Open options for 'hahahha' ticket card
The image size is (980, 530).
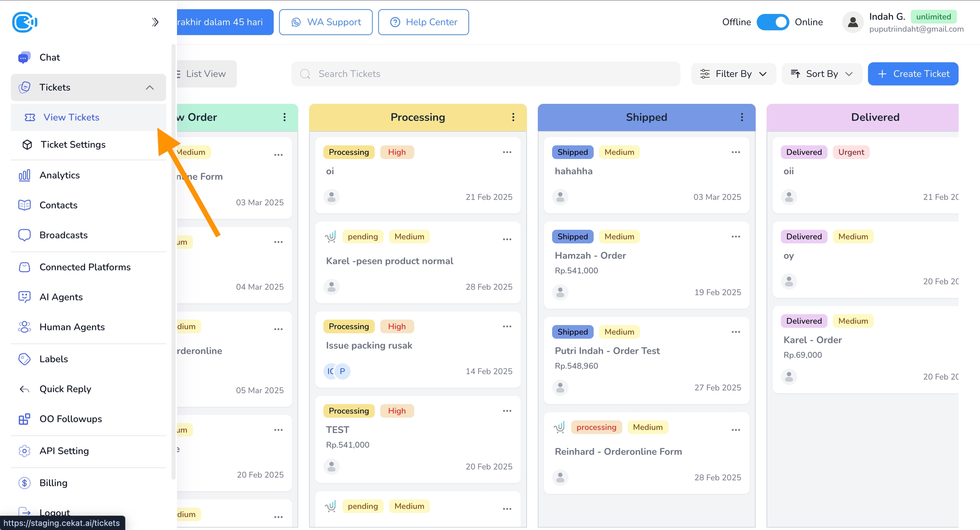tap(735, 152)
